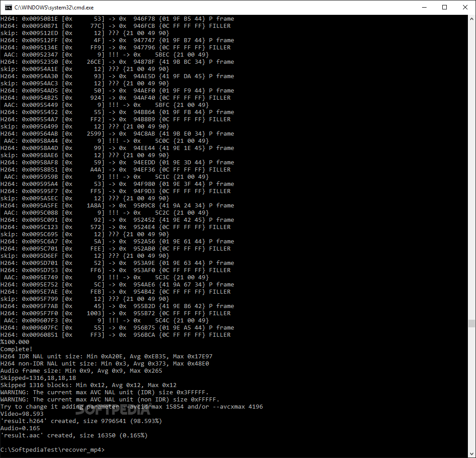The height and width of the screenshot is (458, 476).
Task: Click the H264 line at 0x00952350
Action: coord(117,62)
